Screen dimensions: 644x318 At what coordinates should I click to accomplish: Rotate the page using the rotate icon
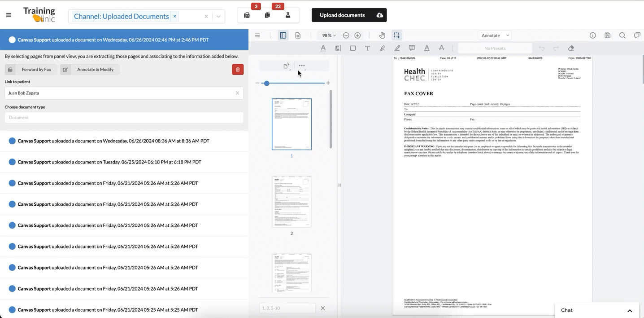point(286,66)
